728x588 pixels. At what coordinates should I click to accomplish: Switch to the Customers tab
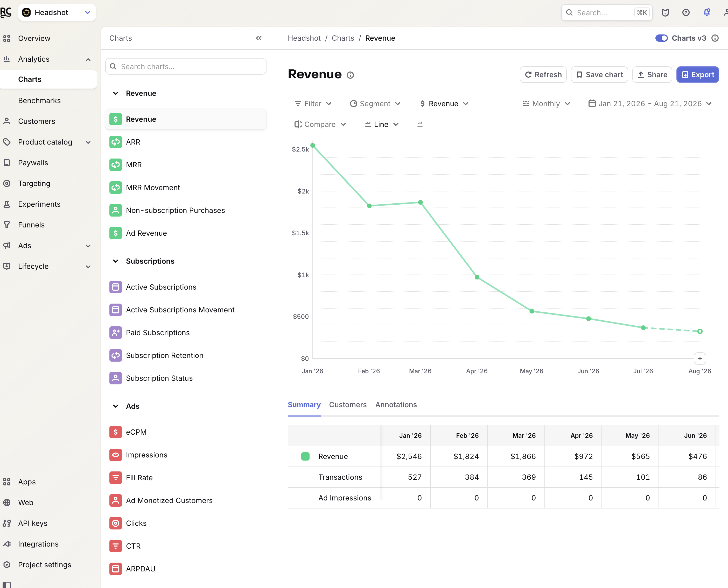click(x=348, y=404)
